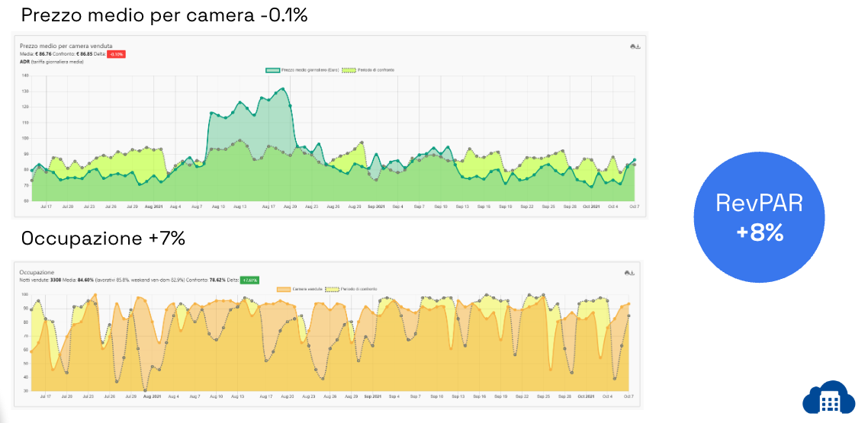This screenshot has width=868, height=423.
Task: Click the Sep 2021 label on ADR axis
Action: (376, 206)
